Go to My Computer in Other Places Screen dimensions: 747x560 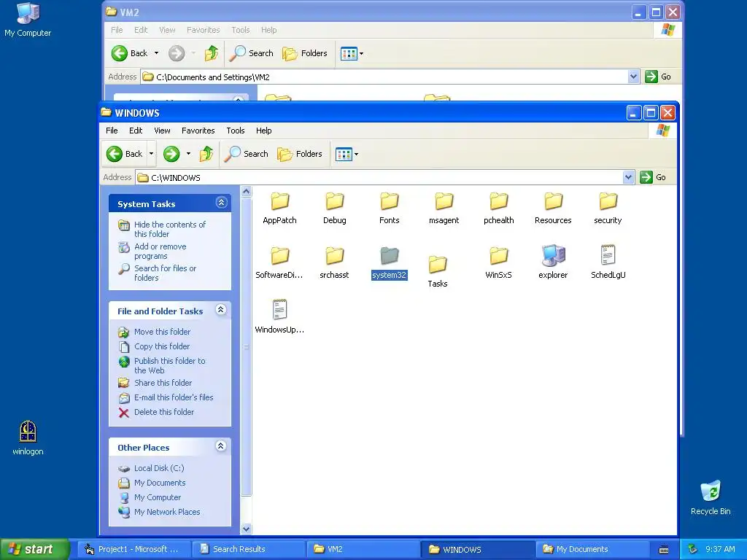(158, 497)
